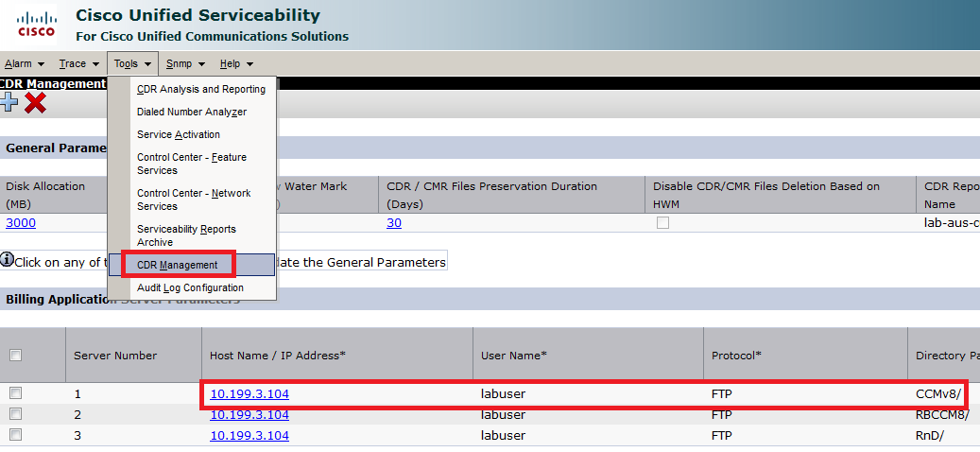Click CDR / CMR Files Preservation Duration header
This screenshot has width=980, height=452.
(x=491, y=195)
